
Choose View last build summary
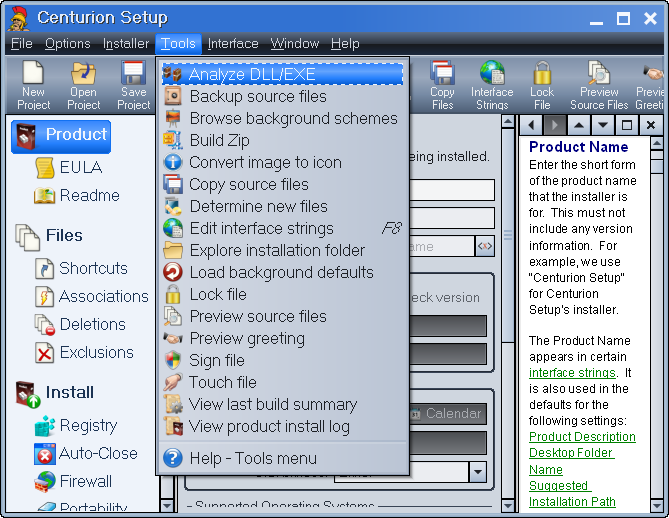(x=282, y=405)
